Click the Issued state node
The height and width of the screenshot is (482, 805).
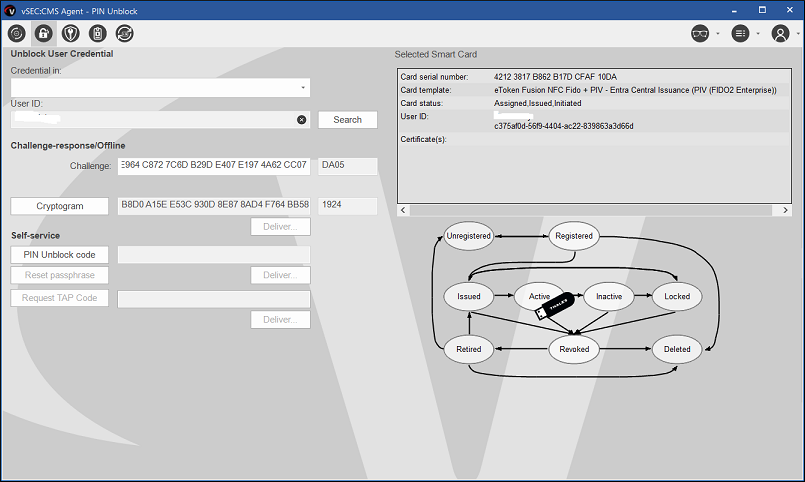point(469,296)
